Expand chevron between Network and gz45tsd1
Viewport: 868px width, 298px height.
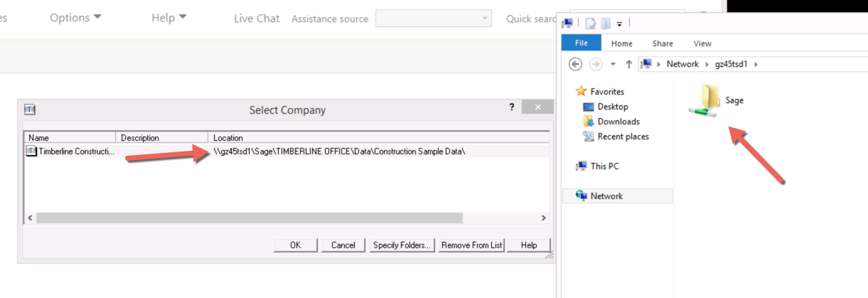pos(708,64)
